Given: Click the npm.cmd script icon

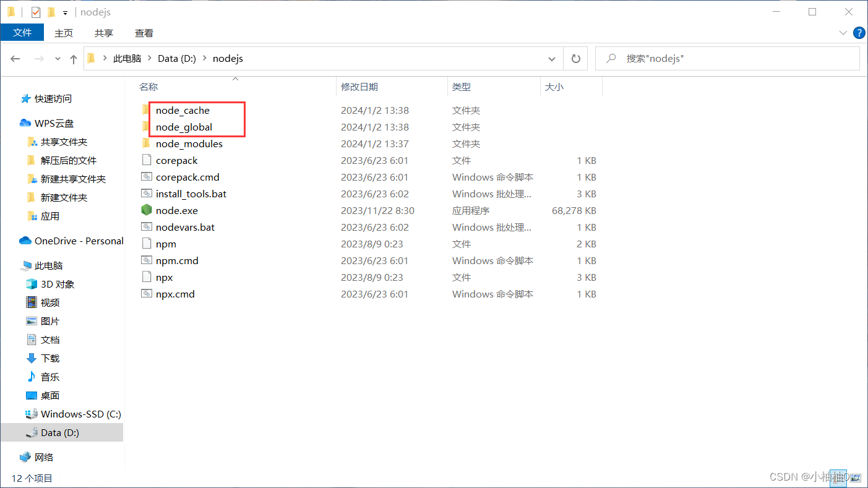Looking at the screenshot, I should pos(146,260).
